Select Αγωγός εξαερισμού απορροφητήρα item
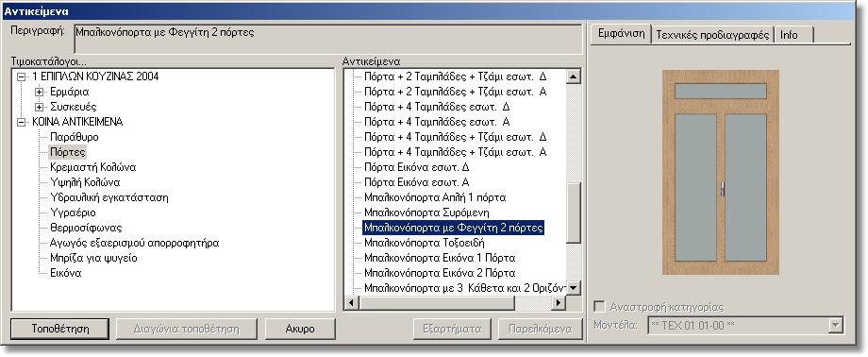This screenshot has width=868, height=357. (x=135, y=243)
